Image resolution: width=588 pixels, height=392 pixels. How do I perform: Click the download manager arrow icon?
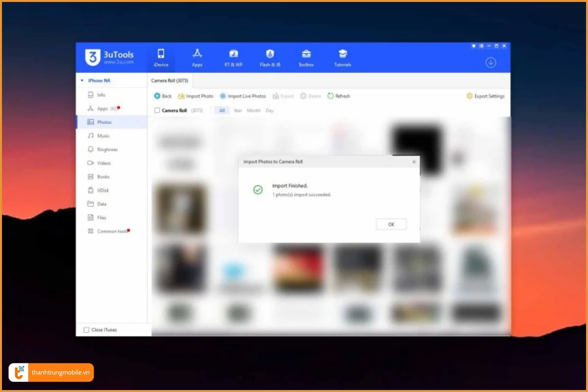click(490, 63)
